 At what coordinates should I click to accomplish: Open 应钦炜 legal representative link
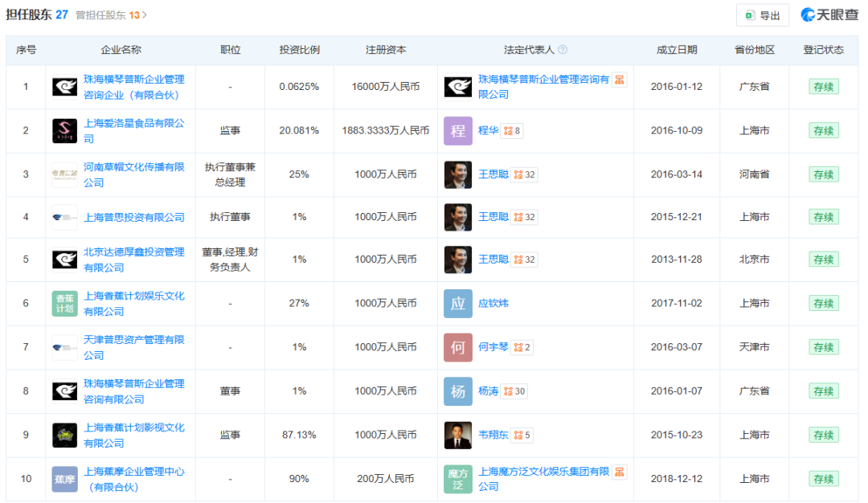[x=493, y=303]
